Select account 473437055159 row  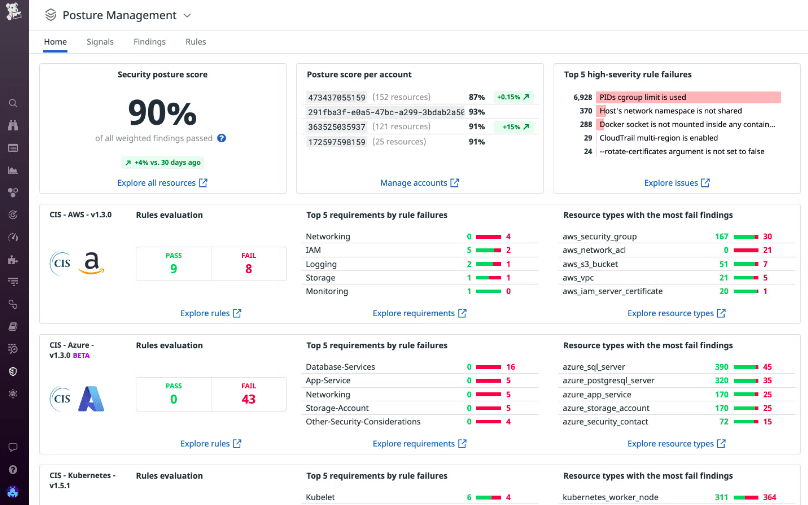420,97
